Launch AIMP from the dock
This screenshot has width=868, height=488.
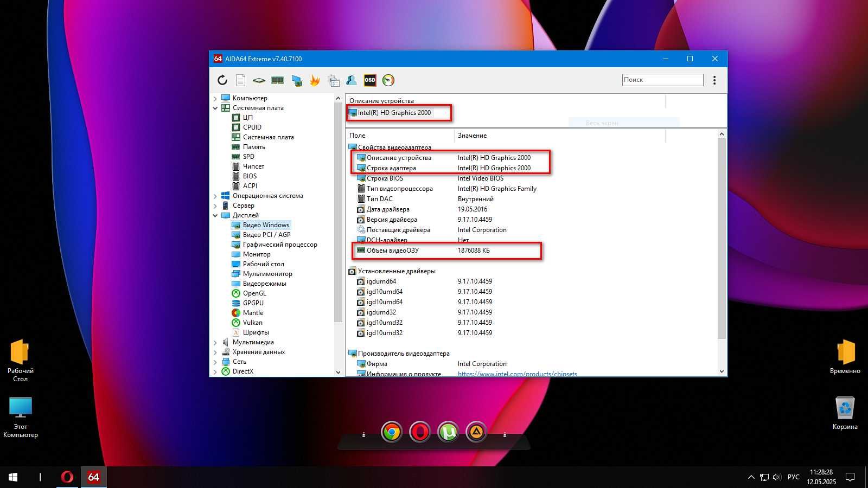(476, 432)
